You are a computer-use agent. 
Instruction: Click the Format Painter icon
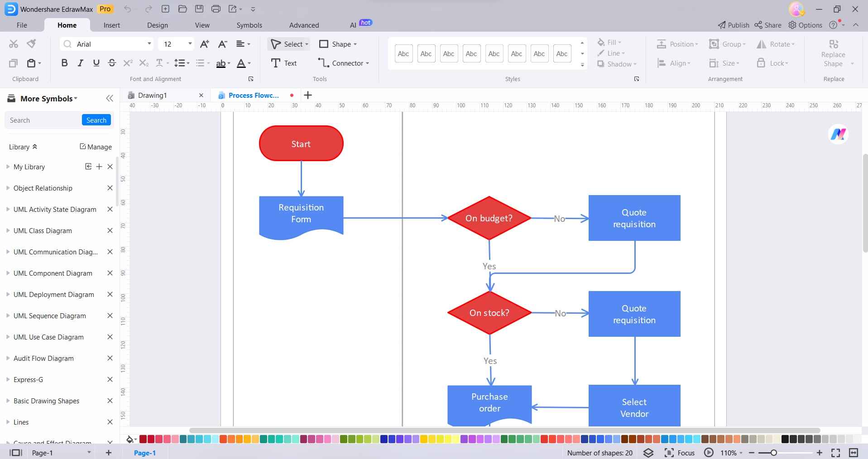coord(30,43)
